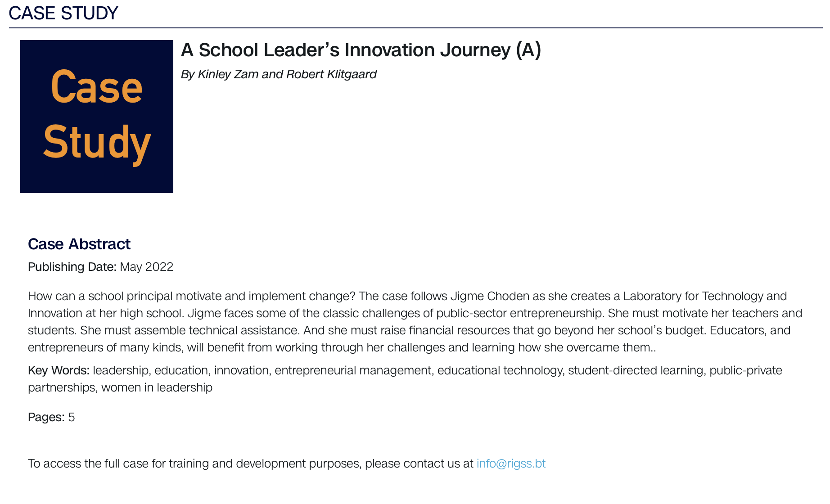Click the name Jigme Choden in the abstract
The height and width of the screenshot is (504, 830).
[490, 296]
